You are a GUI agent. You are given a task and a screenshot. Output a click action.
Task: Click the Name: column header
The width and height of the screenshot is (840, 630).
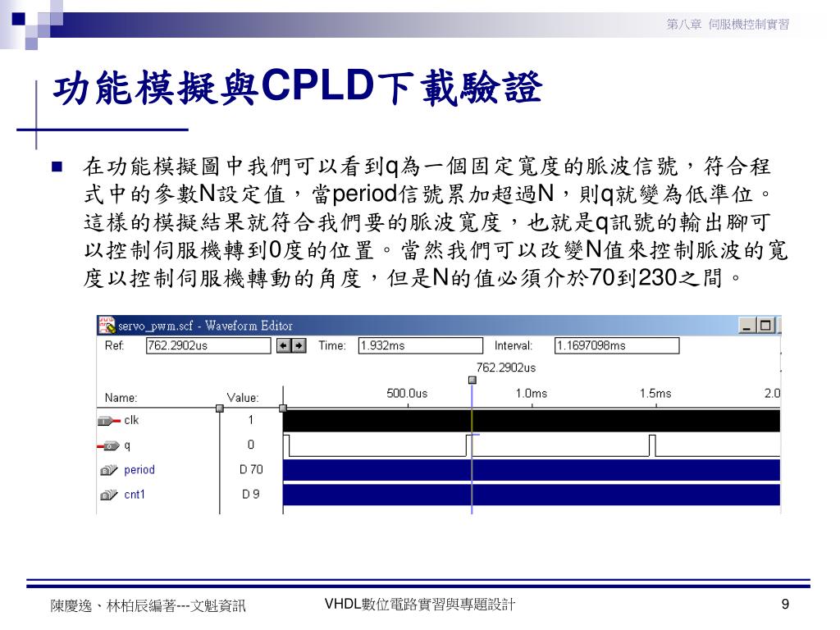[x=121, y=398]
